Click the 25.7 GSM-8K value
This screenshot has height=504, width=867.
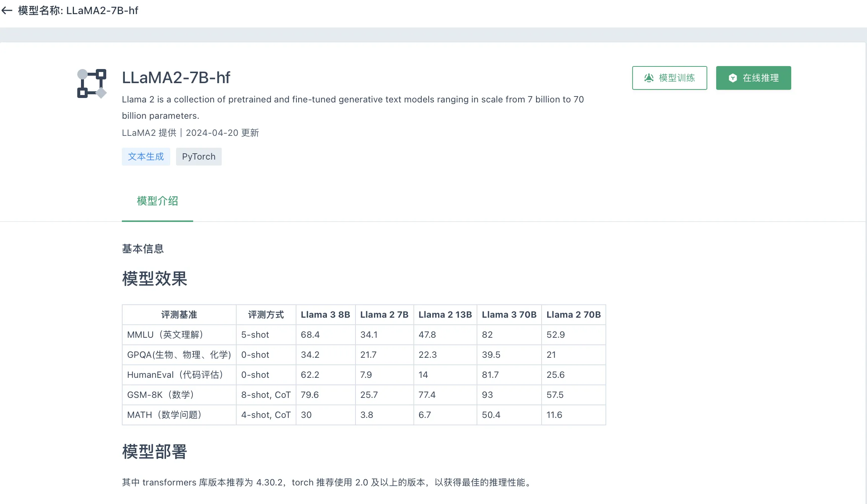[x=369, y=395]
